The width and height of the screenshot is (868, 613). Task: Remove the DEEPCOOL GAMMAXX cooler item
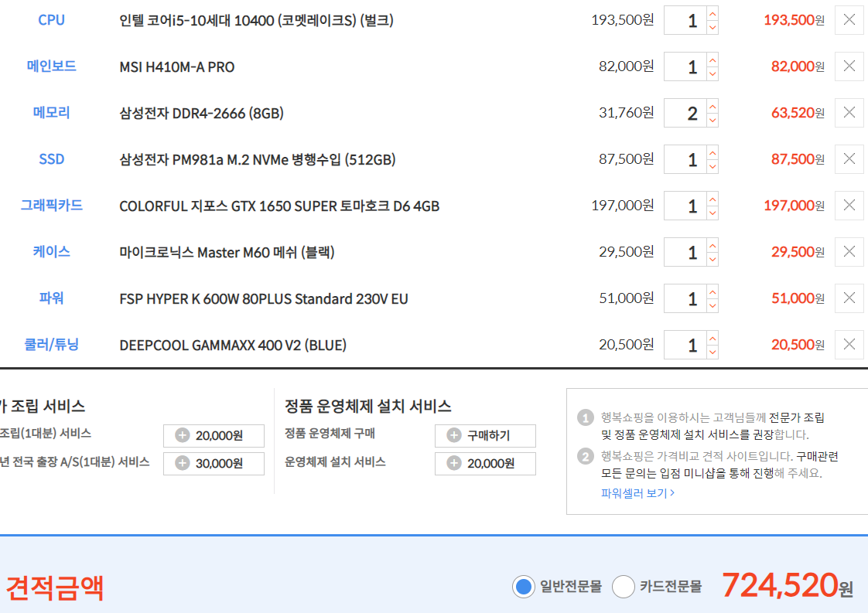coord(849,345)
